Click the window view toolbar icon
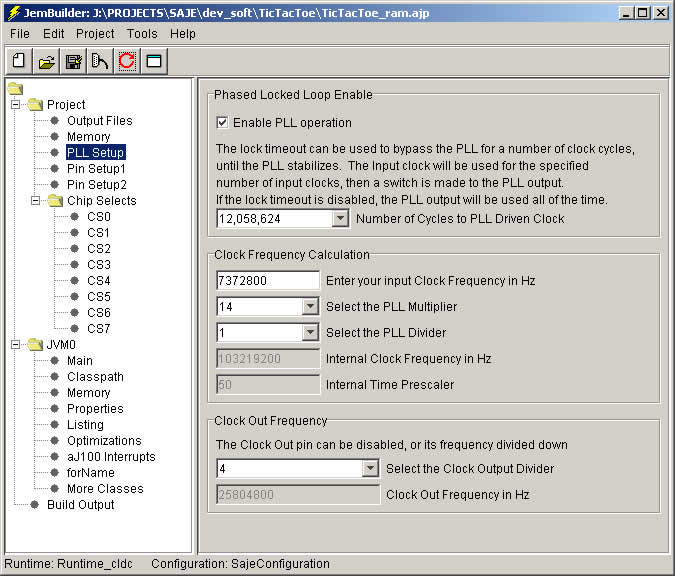The width and height of the screenshot is (675, 576). (x=154, y=62)
